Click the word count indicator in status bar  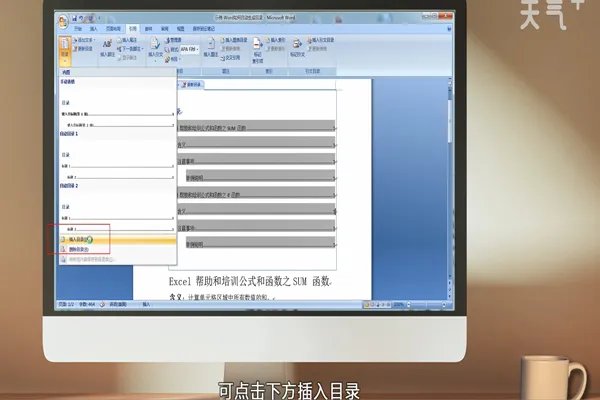click(x=87, y=305)
